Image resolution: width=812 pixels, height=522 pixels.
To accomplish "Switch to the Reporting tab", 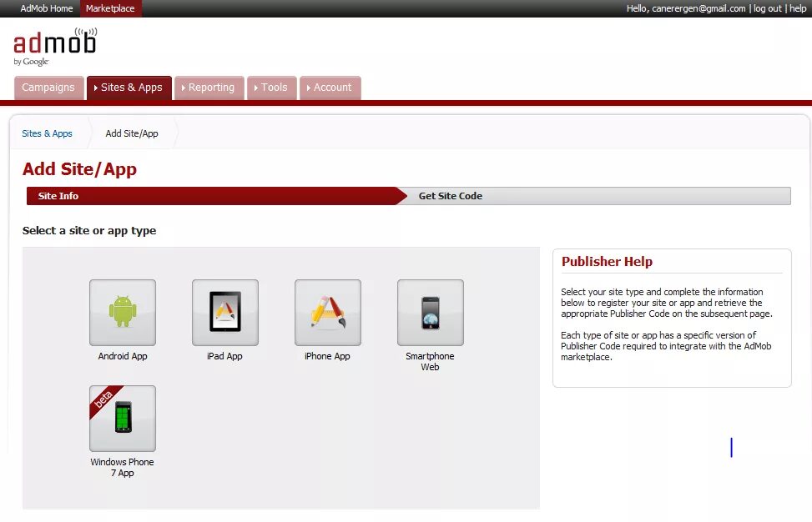I will coord(209,88).
